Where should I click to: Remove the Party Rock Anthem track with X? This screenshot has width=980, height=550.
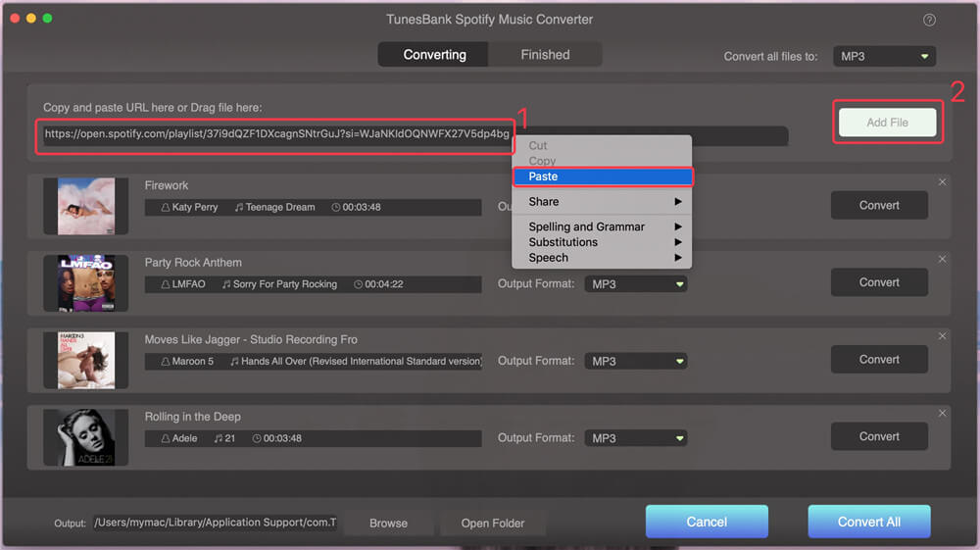coord(942,259)
